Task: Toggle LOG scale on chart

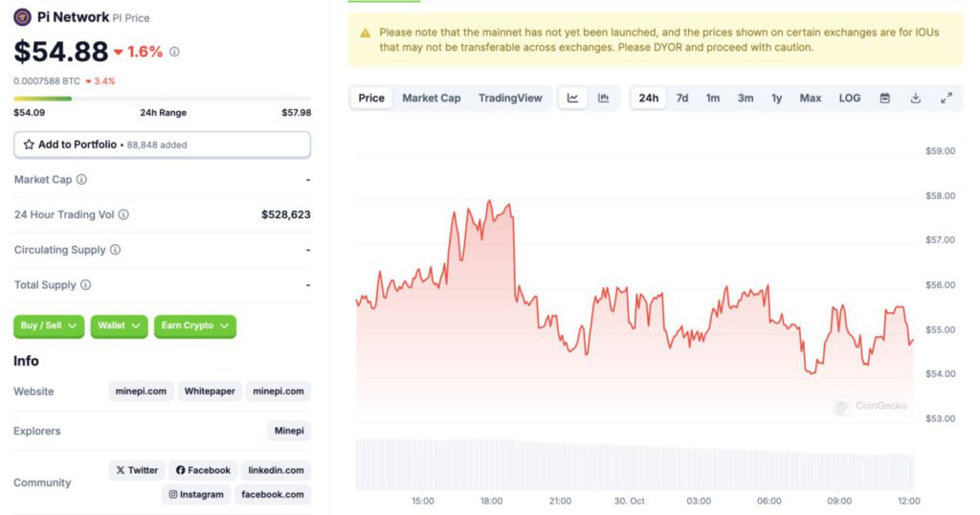Action: [850, 98]
